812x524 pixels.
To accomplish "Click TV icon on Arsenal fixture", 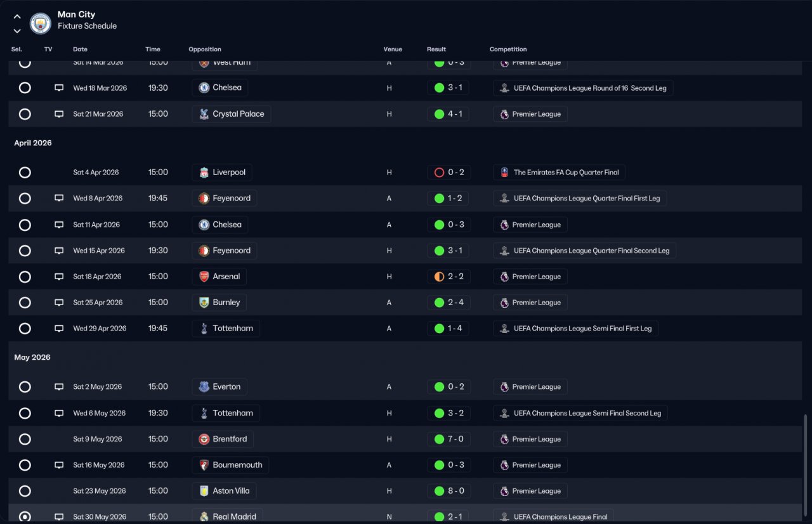I will tap(59, 277).
